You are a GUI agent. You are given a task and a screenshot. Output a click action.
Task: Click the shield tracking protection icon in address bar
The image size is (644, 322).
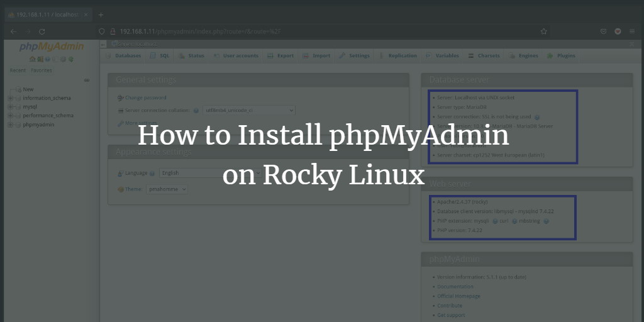point(102,31)
